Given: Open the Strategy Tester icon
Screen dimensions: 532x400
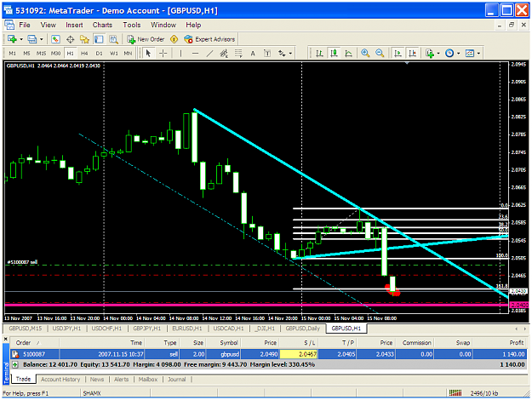Looking at the screenshot, I should pos(113,39).
